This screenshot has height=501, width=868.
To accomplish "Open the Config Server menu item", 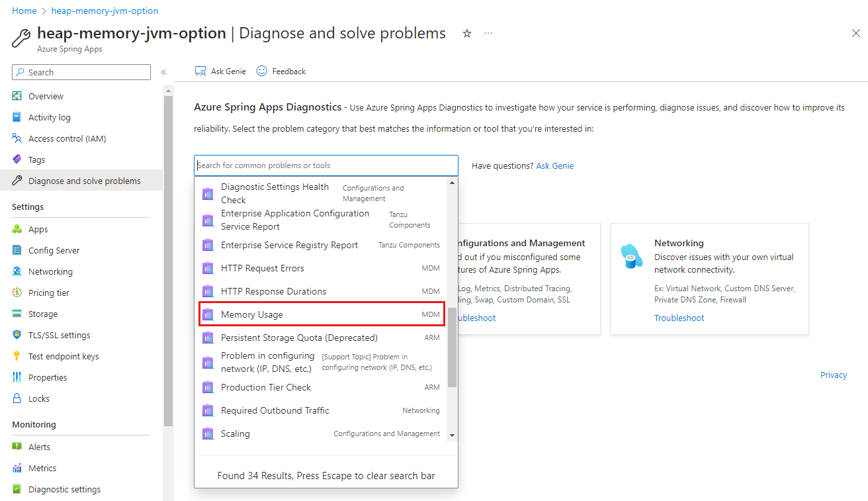I will tap(81, 250).
